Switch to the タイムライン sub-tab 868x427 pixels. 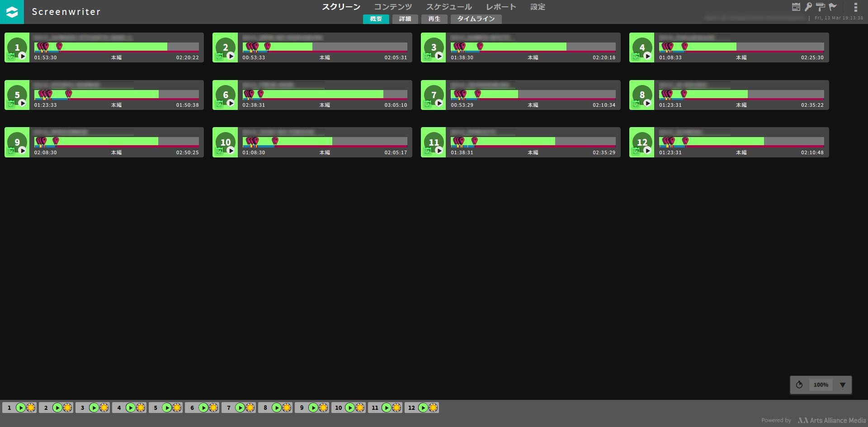476,19
